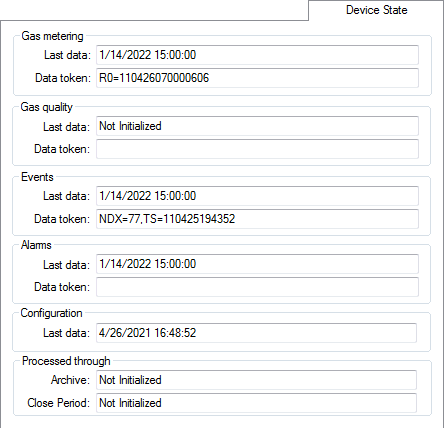The image size is (444, 428).
Task: Select the Archive Not Initialized field
Action: 256,380
